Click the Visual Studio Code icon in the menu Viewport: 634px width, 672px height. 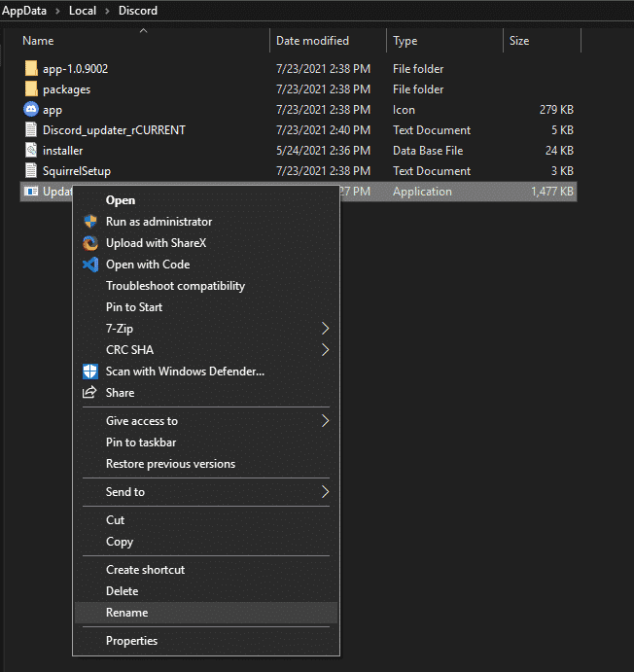click(90, 265)
